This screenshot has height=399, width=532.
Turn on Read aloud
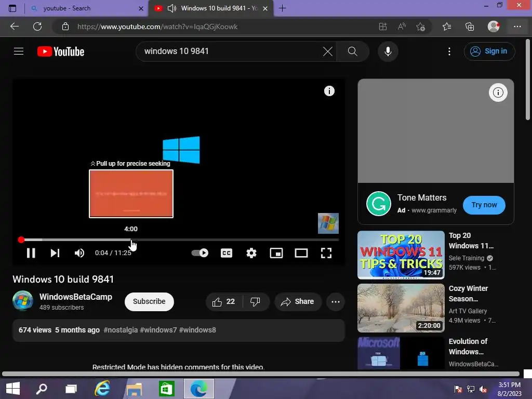coord(402,26)
